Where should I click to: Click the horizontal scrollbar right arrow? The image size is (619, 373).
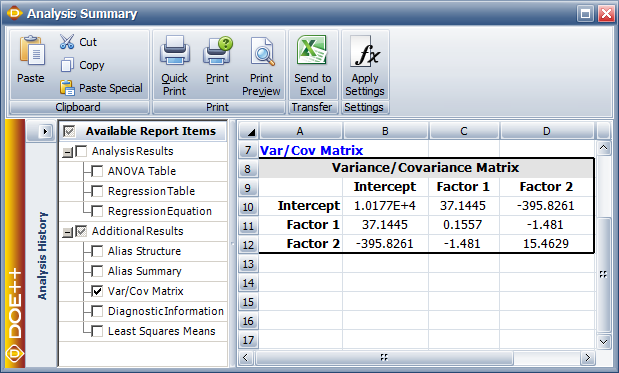pos(587,358)
